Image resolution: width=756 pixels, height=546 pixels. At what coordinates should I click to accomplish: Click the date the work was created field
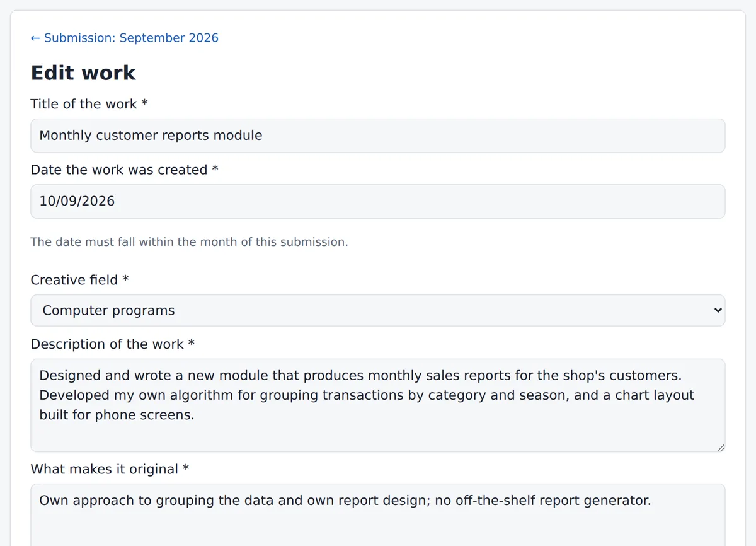pyautogui.click(x=378, y=201)
